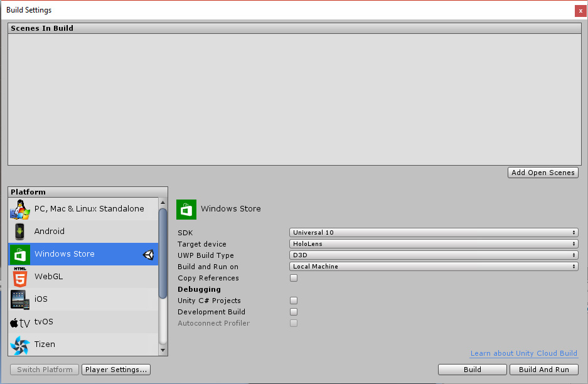Select the Tizen platform row
The height and width of the screenshot is (384, 588).
coord(83,344)
